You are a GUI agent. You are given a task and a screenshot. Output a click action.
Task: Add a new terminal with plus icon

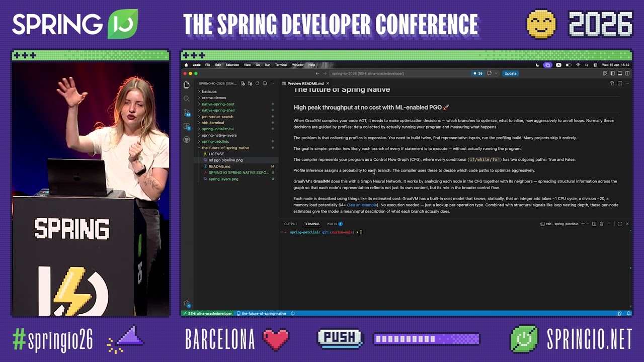(x=583, y=224)
